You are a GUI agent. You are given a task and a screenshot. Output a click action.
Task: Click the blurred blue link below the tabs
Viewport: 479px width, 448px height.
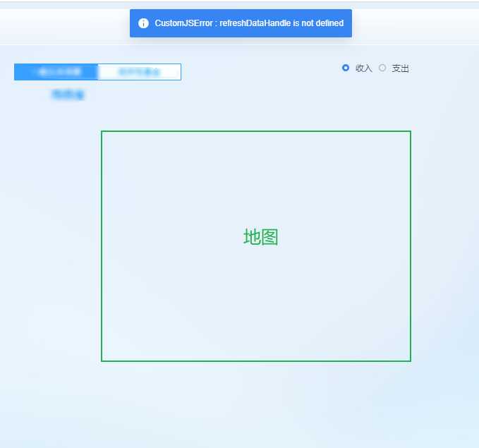point(68,95)
